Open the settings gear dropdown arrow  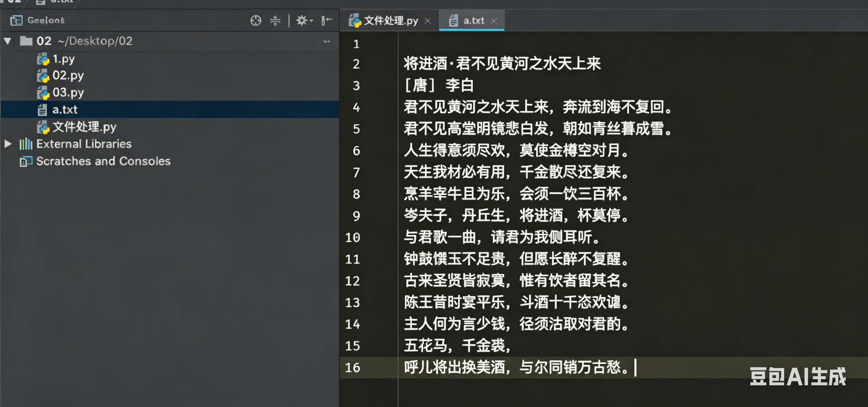pos(312,21)
